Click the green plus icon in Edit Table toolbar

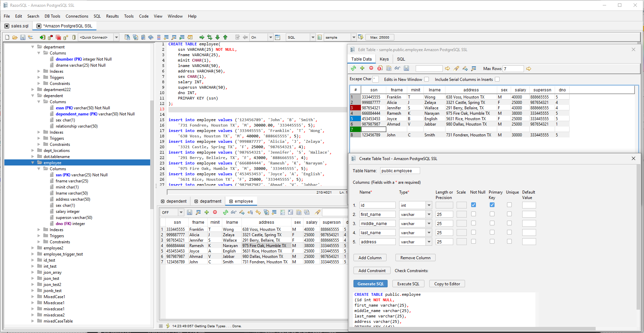click(x=362, y=68)
